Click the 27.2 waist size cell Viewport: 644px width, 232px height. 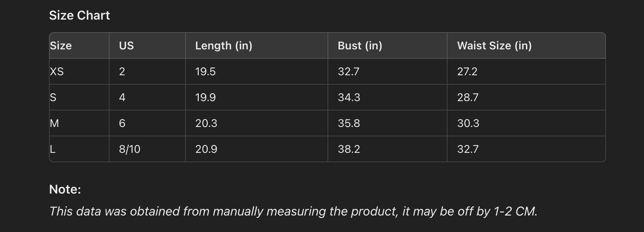pyautogui.click(x=467, y=71)
